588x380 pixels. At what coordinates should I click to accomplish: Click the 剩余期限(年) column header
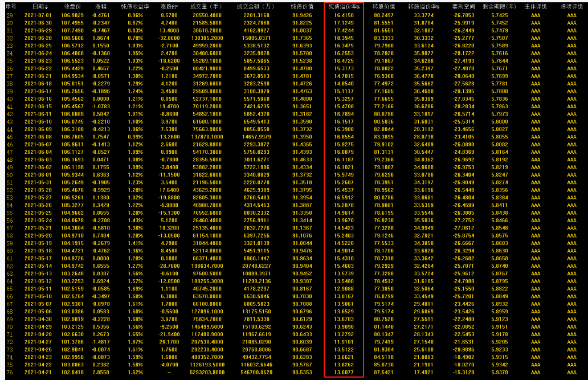[x=500, y=6]
